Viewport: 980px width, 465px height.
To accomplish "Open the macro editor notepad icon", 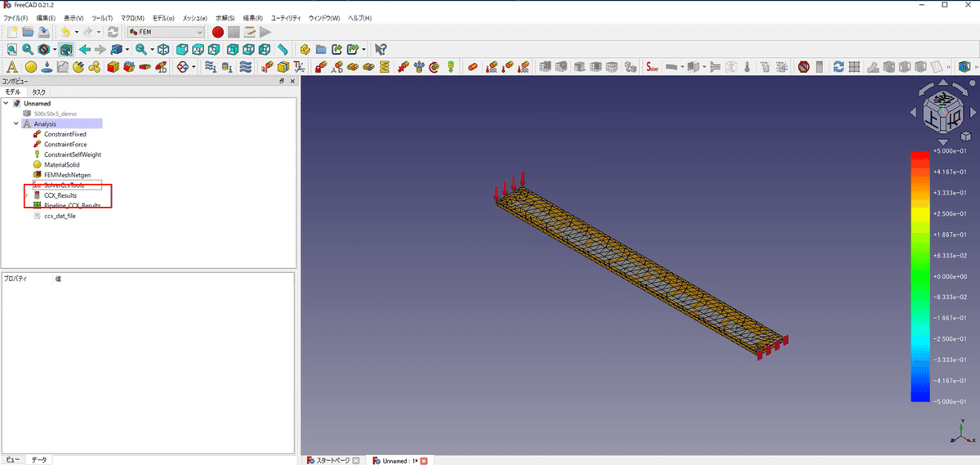I will [x=250, y=32].
